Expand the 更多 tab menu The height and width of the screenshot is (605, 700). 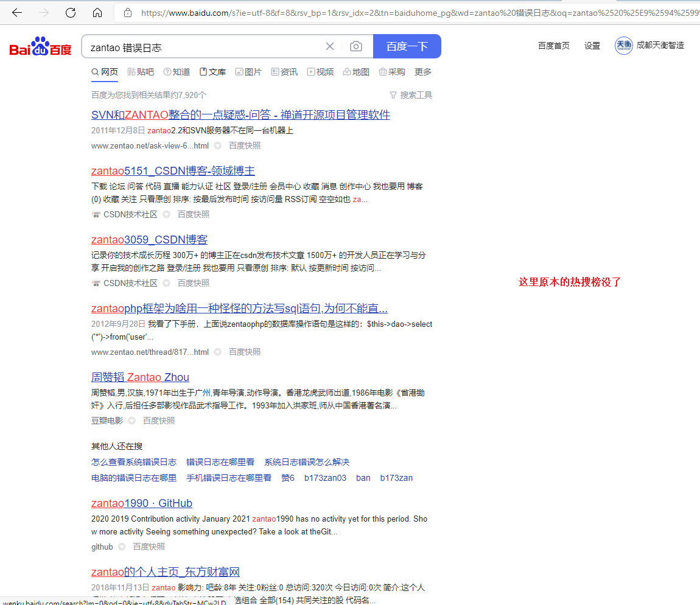(423, 72)
